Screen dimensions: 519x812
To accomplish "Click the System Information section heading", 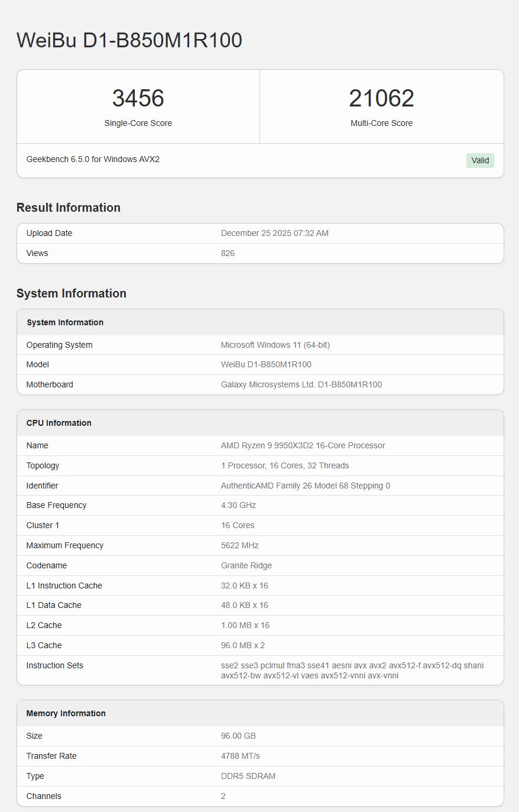I will (72, 293).
